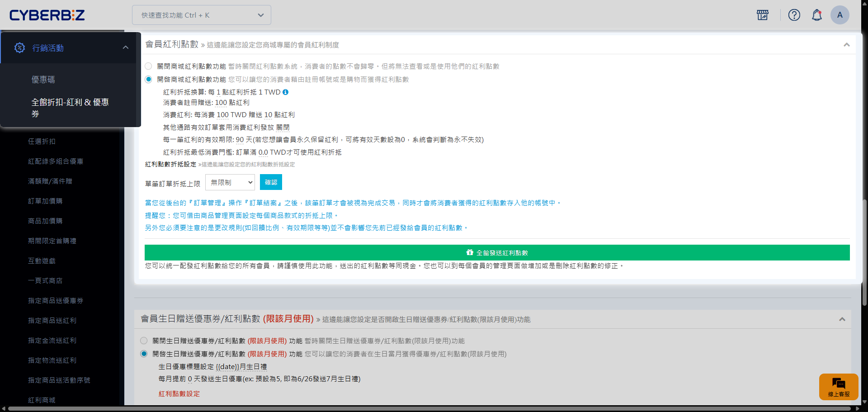Viewport: 868px width, 412px height.
Task: Open 任選折扣 in the sidebar
Action: (x=42, y=142)
